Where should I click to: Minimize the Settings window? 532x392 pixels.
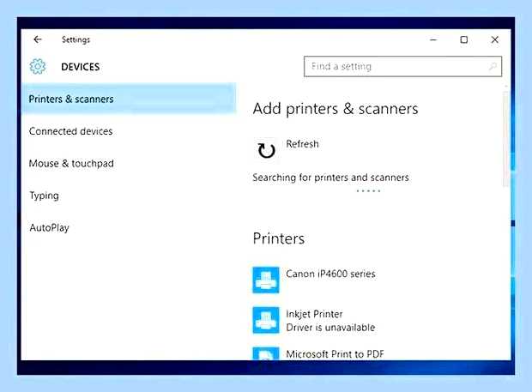433,39
